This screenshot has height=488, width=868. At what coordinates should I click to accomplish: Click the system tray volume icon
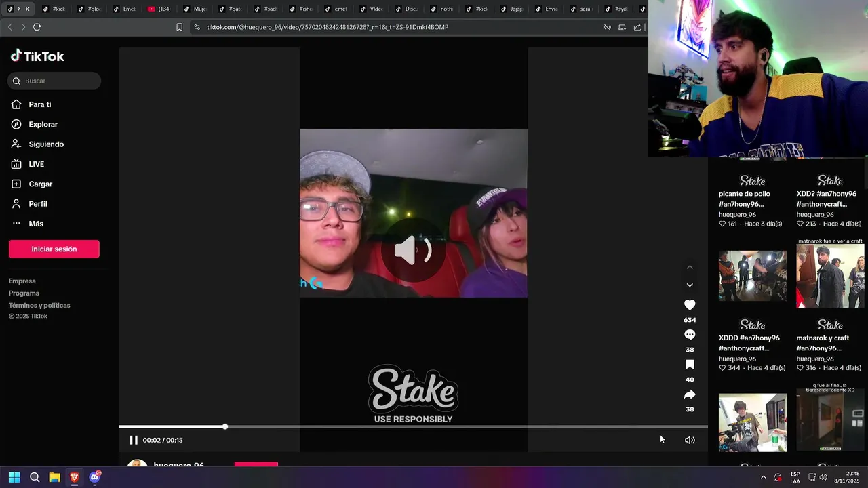click(x=823, y=477)
